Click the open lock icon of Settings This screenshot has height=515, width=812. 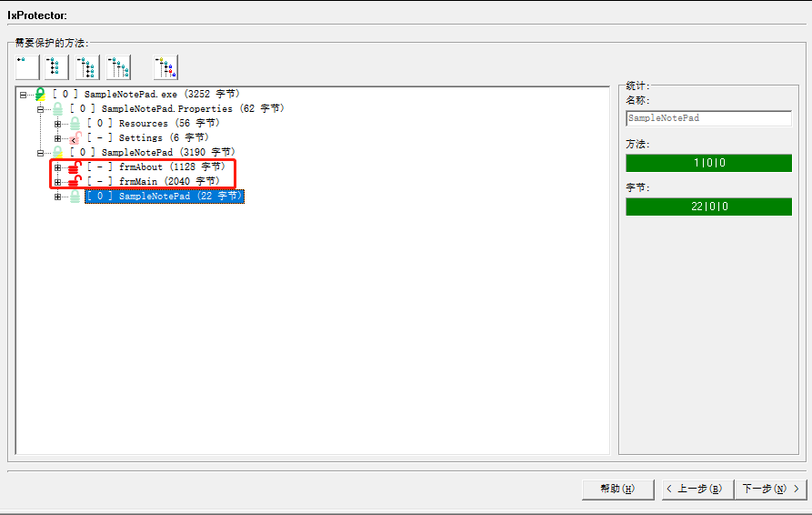[75, 137]
